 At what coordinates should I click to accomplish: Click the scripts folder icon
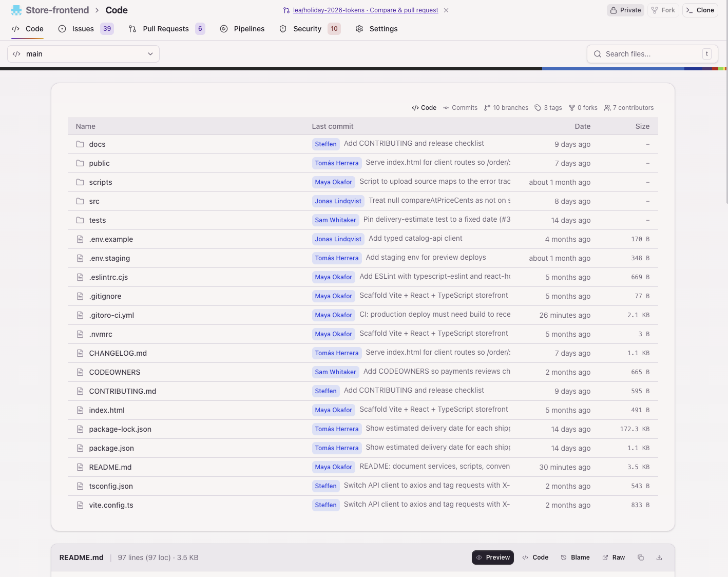tap(80, 182)
